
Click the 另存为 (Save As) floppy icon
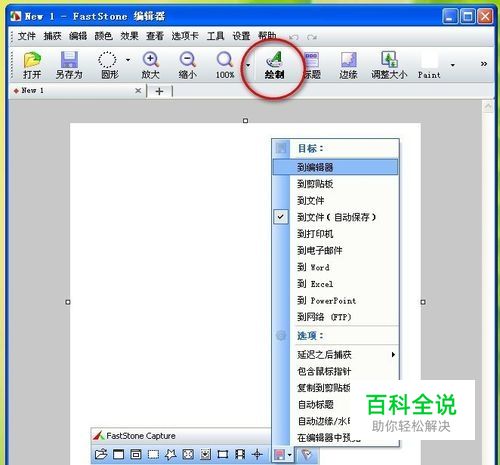(x=69, y=65)
